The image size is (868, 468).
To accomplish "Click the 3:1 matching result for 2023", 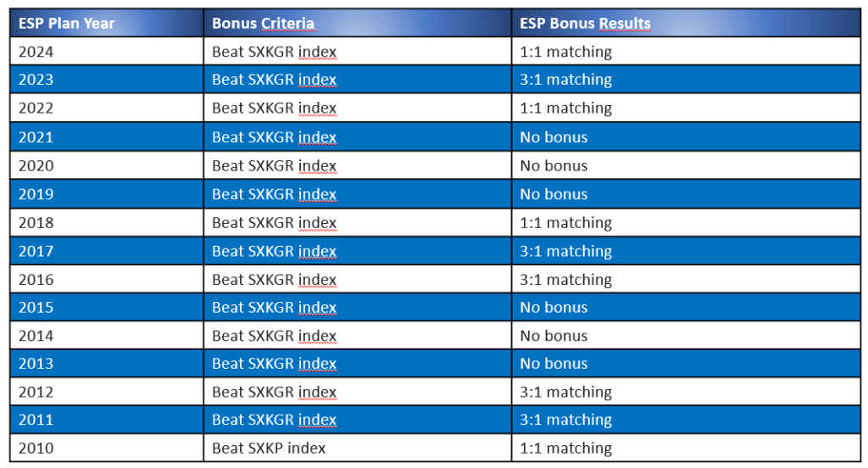I will pos(566,80).
